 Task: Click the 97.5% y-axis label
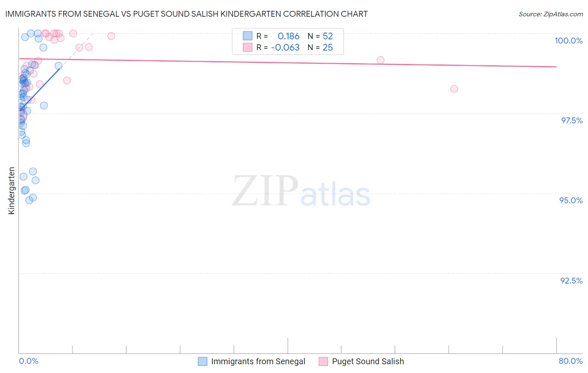point(572,120)
